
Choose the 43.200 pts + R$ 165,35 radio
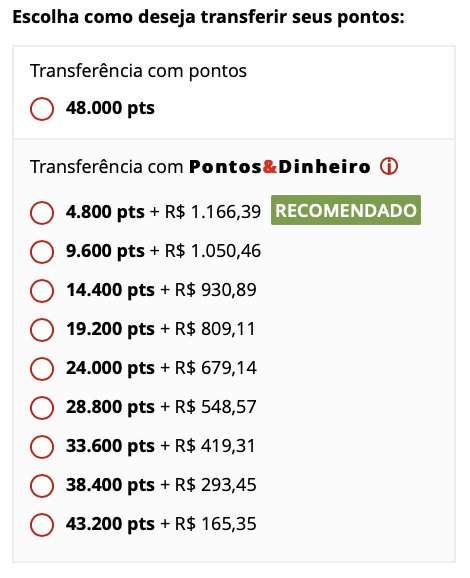pyautogui.click(x=42, y=525)
